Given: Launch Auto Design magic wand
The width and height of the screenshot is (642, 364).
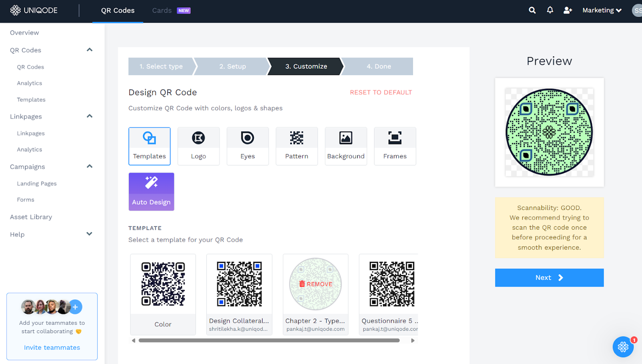Looking at the screenshot, I should click(x=151, y=192).
